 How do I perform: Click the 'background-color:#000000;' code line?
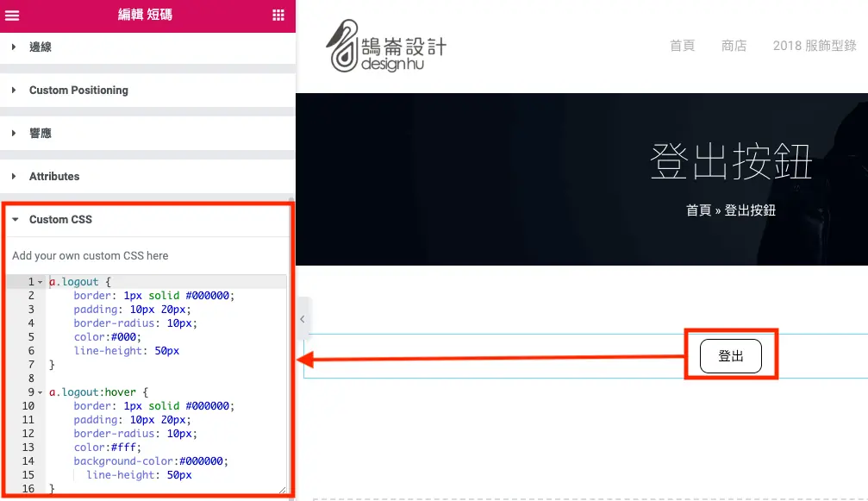coord(151,461)
